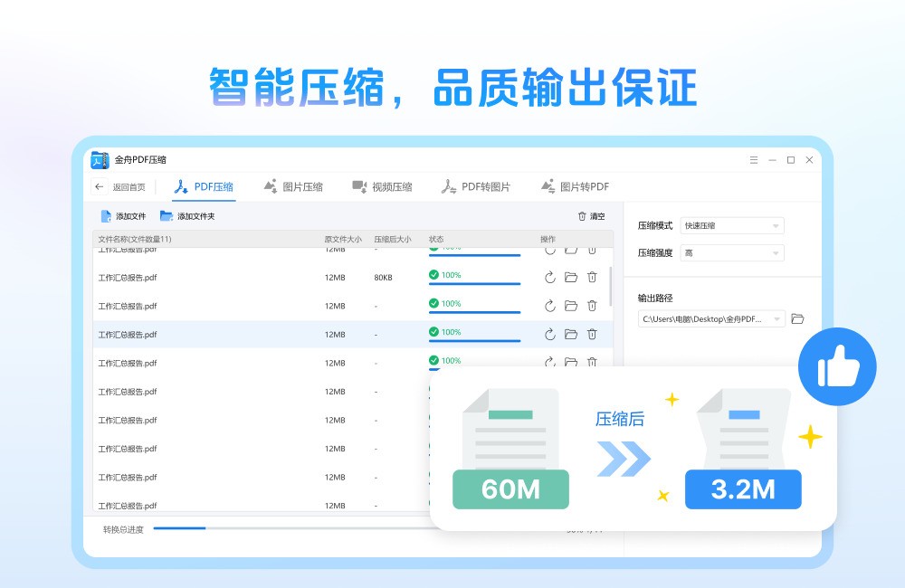This screenshot has height=588, width=905.
Task: Click the back arrow icon next to 返回首页
Action: coord(100,186)
